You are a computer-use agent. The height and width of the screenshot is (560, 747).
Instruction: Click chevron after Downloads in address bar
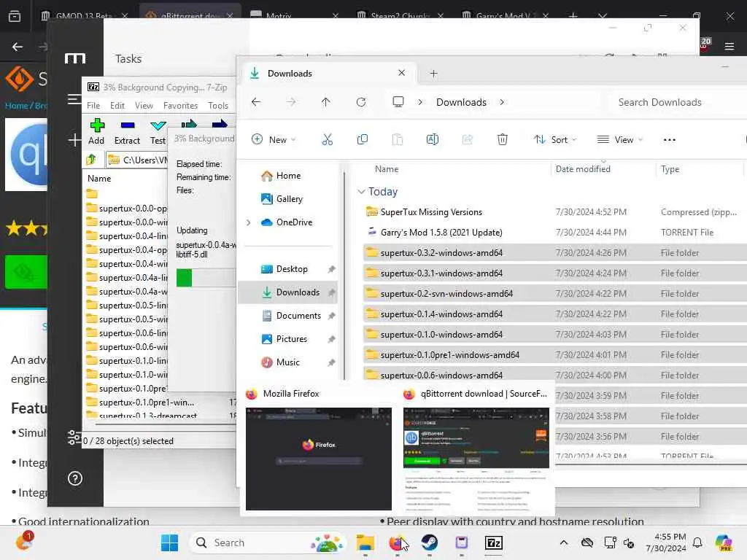click(x=502, y=102)
